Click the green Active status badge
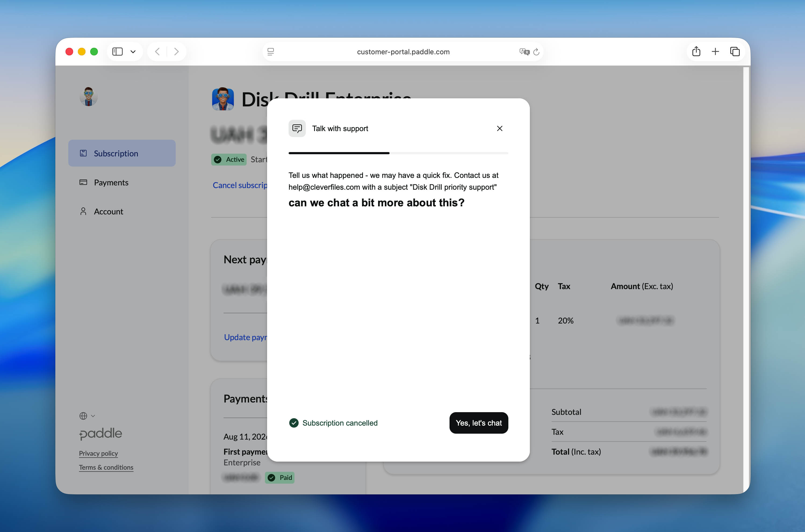This screenshot has width=805, height=532. (229, 159)
